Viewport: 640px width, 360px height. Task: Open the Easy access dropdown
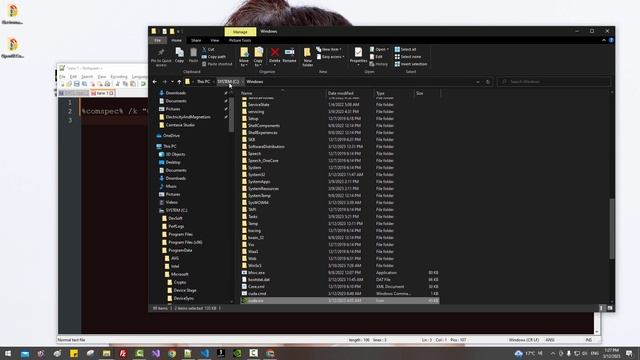pos(330,57)
